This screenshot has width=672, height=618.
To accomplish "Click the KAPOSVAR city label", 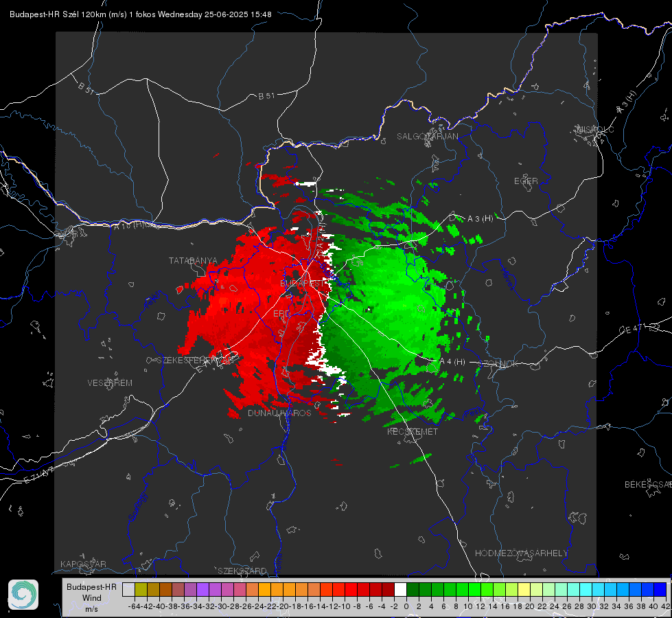I will [x=83, y=564].
